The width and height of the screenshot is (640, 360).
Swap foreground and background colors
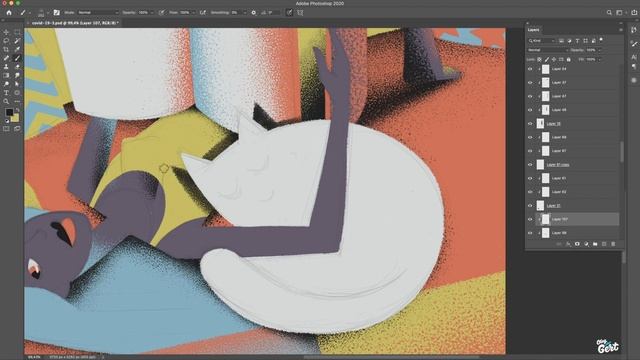pos(17,110)
